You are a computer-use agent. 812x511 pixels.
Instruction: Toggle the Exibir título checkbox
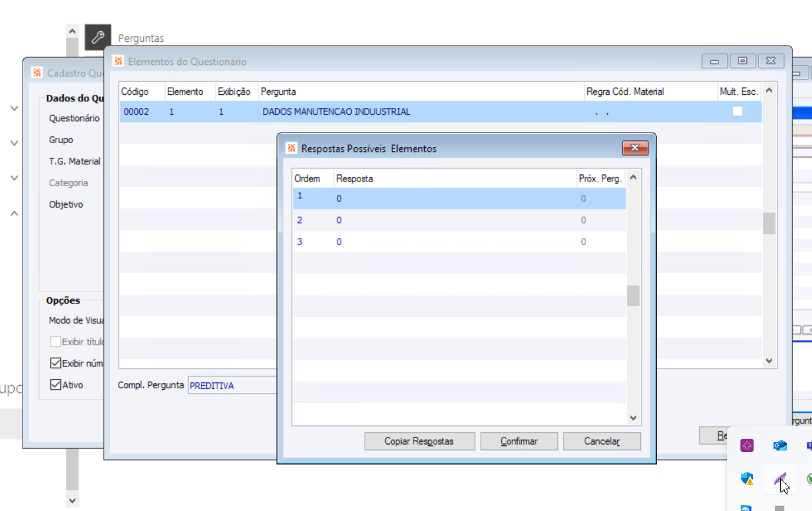[56, 342]
